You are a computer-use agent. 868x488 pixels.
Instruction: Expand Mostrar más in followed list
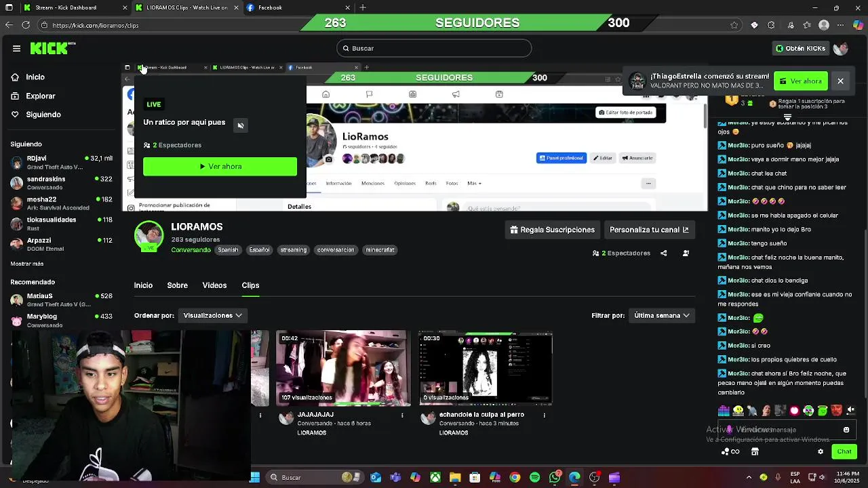(27, 264)
